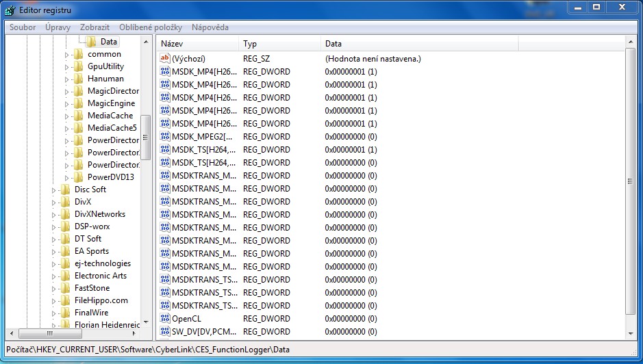
Task: Click the DWORD icon of MSDK_MPEG2 value
Action: tap(165, 136)
